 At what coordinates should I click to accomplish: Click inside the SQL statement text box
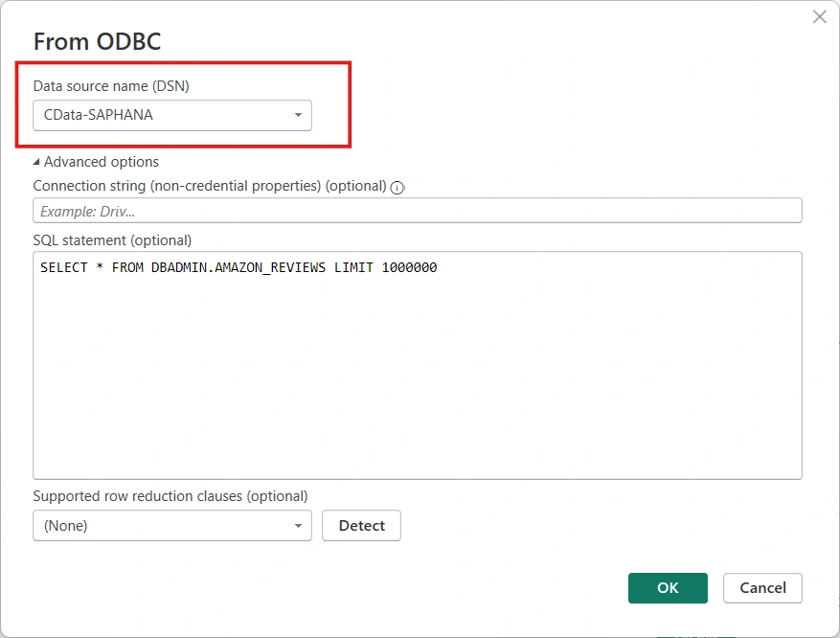(418, 365)
